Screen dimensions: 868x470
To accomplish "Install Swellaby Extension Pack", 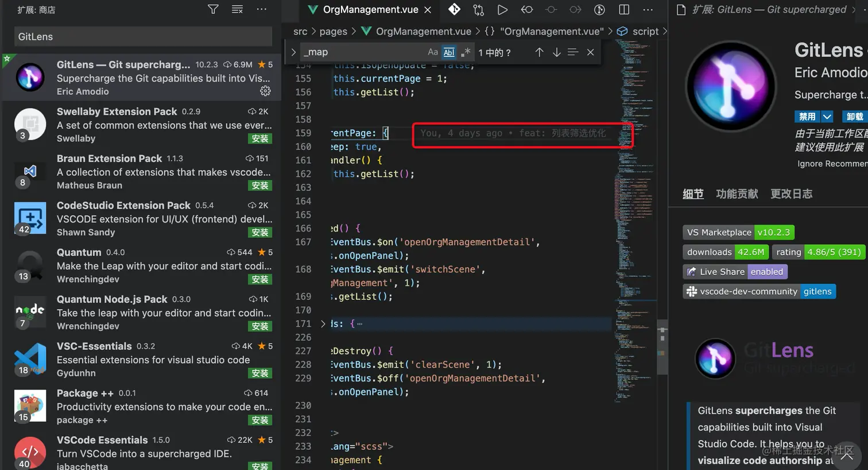I will [260, 138].
